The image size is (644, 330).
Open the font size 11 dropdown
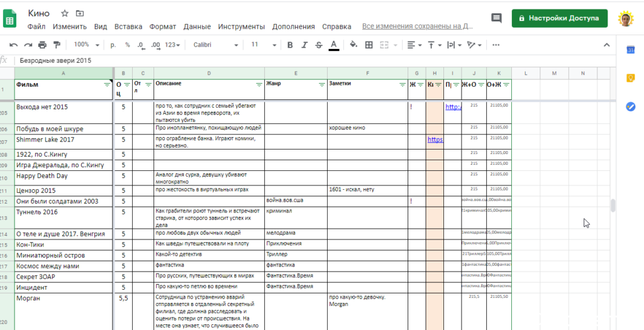[264, 45]
